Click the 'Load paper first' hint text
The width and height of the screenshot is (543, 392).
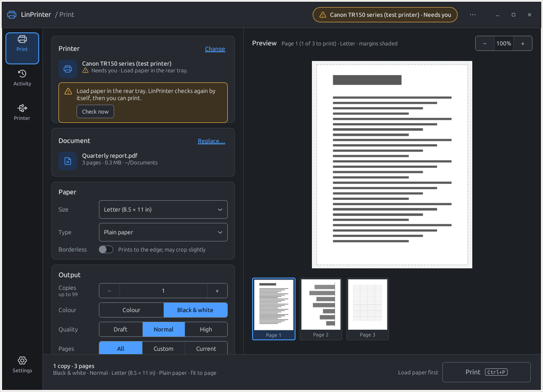(418, 372)
